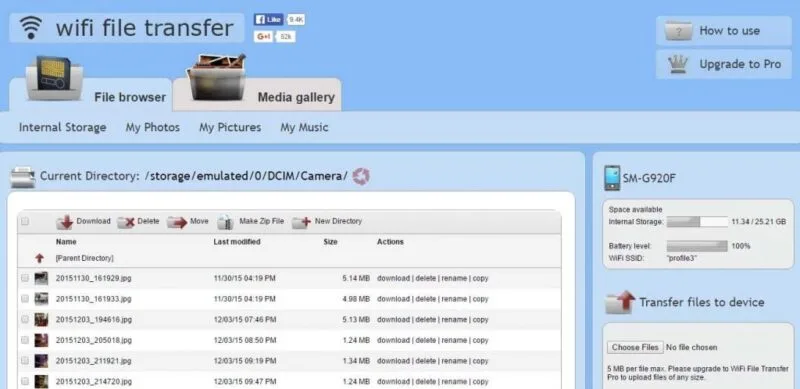Click download link for 20151203_211921.jpg
800x389 pixels.
(393, 361)
